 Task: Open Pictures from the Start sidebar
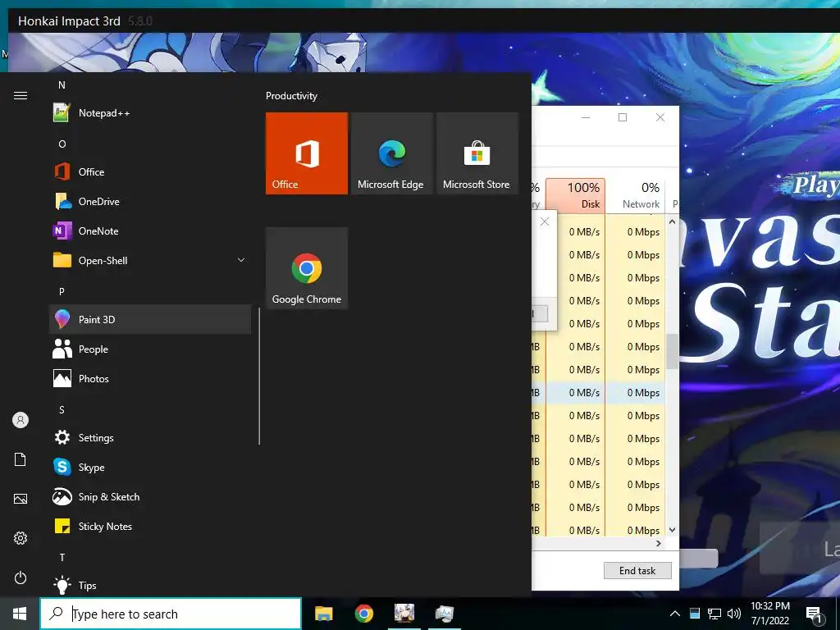point(21,499)
